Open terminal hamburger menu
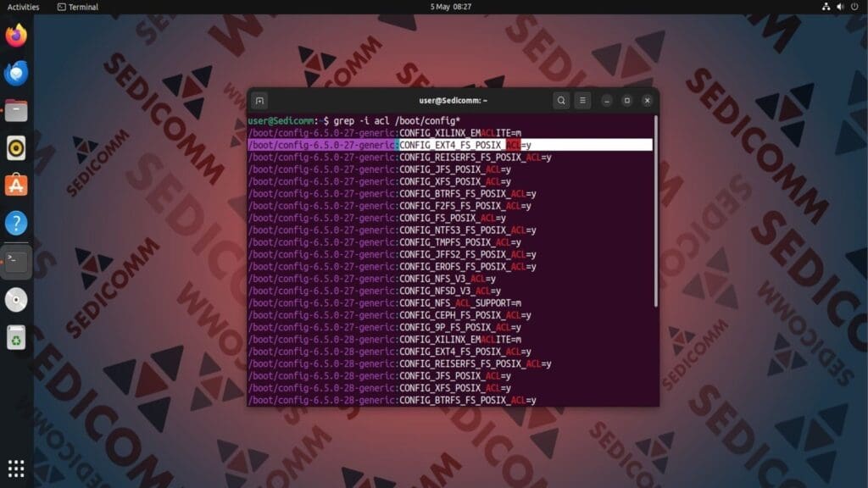Image resolution: width=868 pixels, height=488 pixels. 582,101
